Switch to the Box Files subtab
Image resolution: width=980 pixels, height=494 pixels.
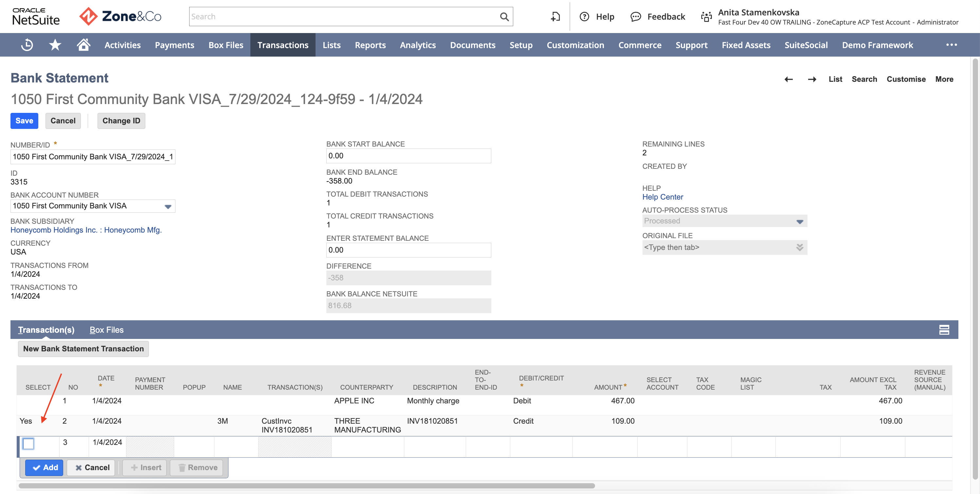(x=106, y=330)
